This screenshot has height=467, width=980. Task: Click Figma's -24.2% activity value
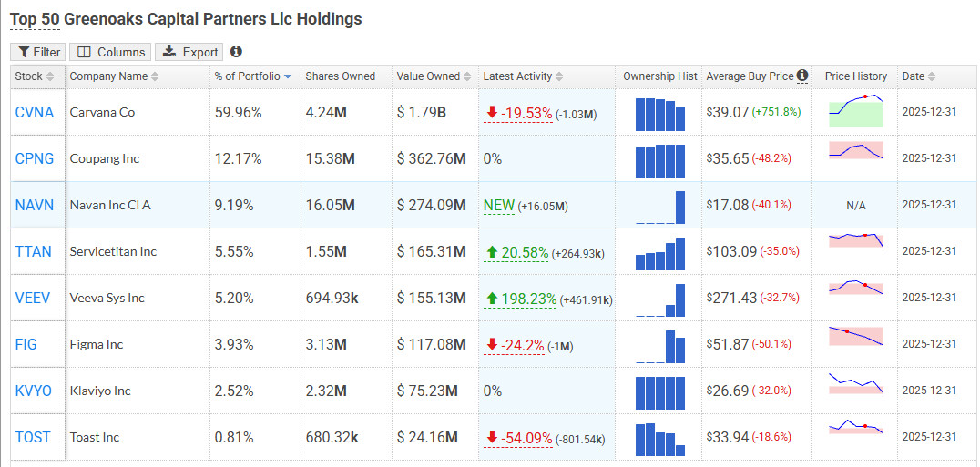pyautogui.click(x=513, y=345)
